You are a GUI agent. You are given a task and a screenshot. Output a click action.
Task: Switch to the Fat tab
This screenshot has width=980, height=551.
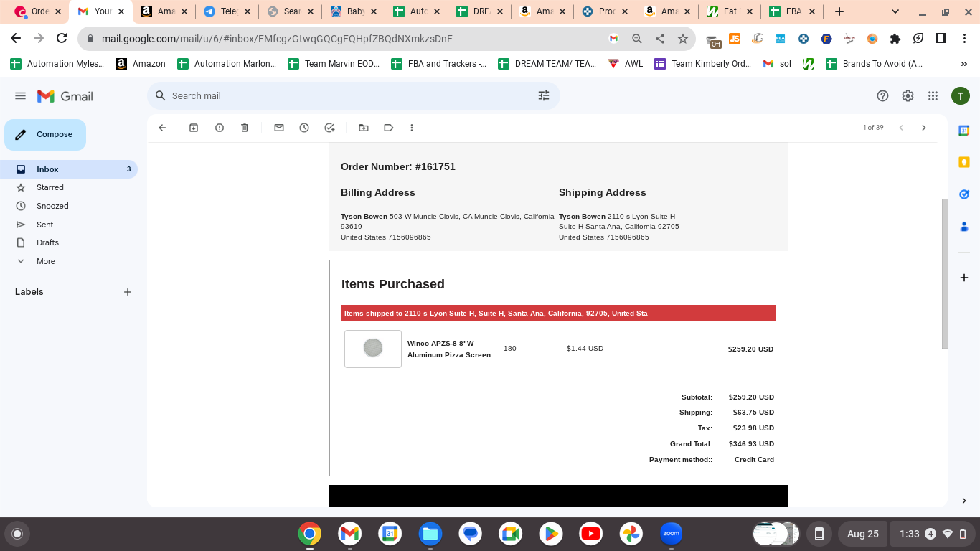point(730,11)
